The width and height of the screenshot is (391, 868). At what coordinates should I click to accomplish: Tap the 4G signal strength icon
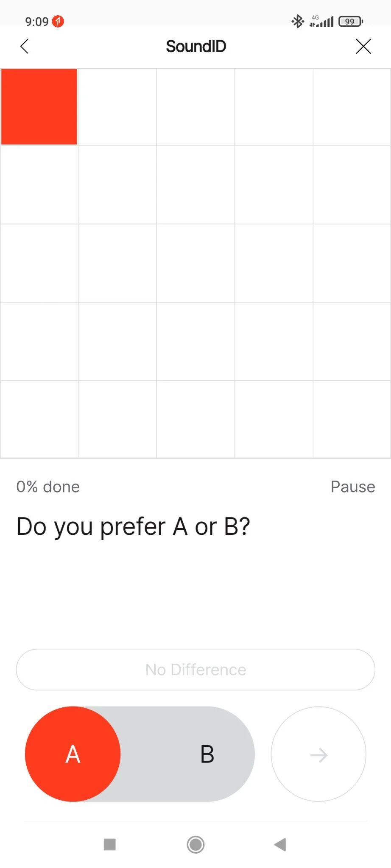coord(321,21)
